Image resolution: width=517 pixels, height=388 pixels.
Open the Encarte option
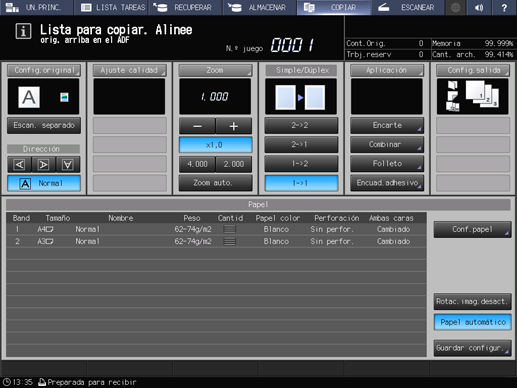pos(387,125)
